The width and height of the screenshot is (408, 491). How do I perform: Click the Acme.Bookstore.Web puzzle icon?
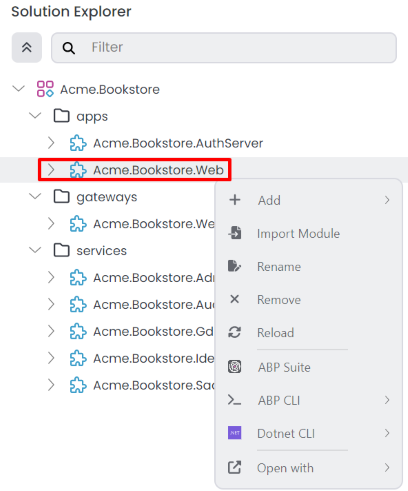pos(78,170)
